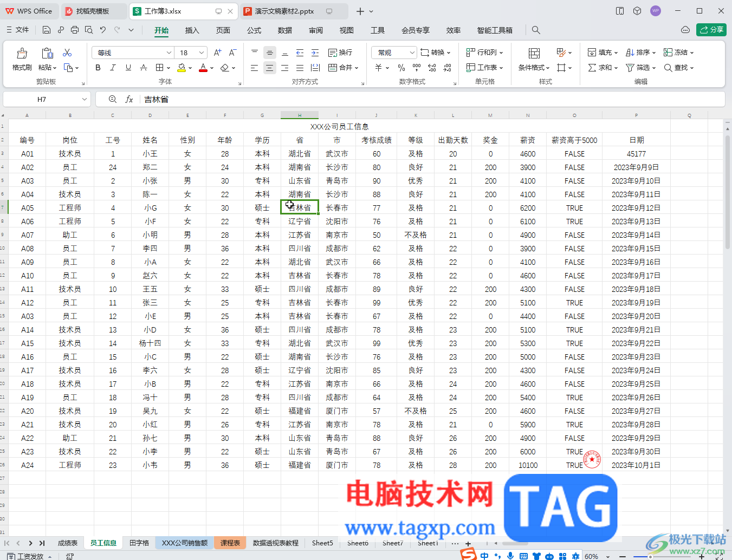The image size is (732, 560).
Task: Apply the red font color swatch
Action: [x=203, y=68]
